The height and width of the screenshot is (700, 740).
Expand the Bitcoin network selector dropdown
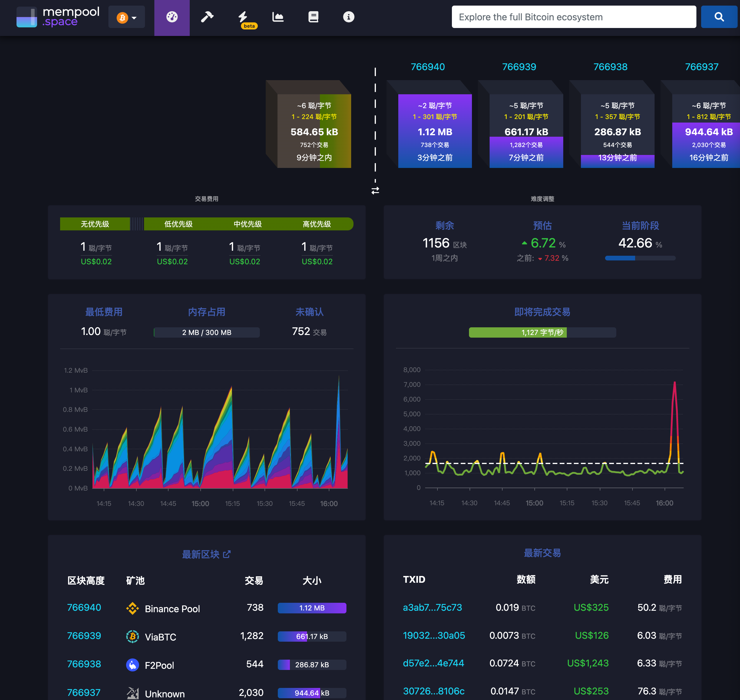tap(126, 17)
